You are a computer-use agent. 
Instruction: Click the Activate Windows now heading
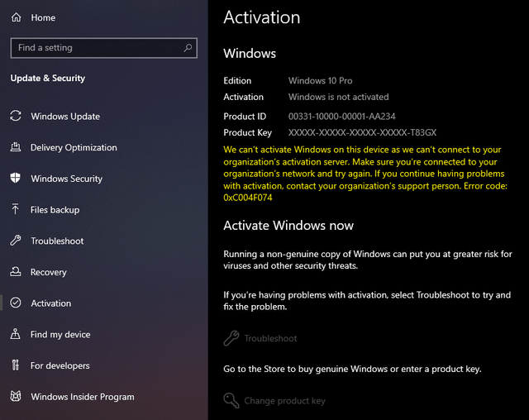[288, 226]
